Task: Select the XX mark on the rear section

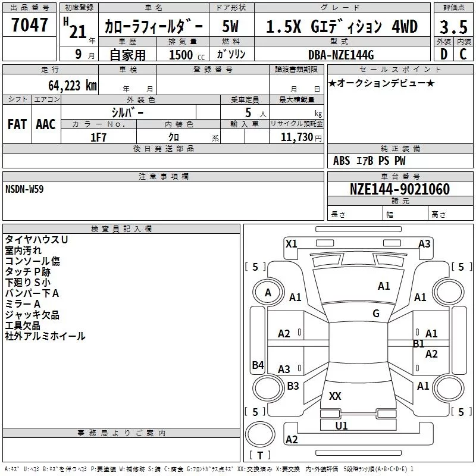Action: pyautogui.click(x=335, y=396)
